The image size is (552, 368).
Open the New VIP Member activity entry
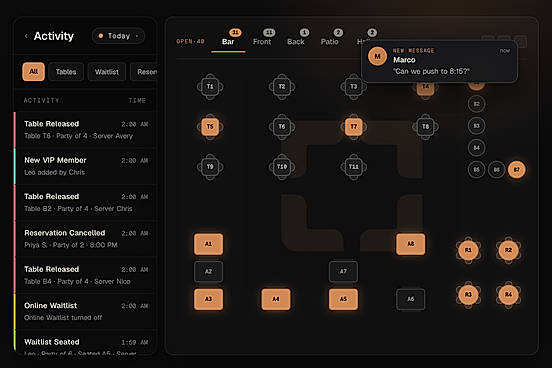[85, 166]
